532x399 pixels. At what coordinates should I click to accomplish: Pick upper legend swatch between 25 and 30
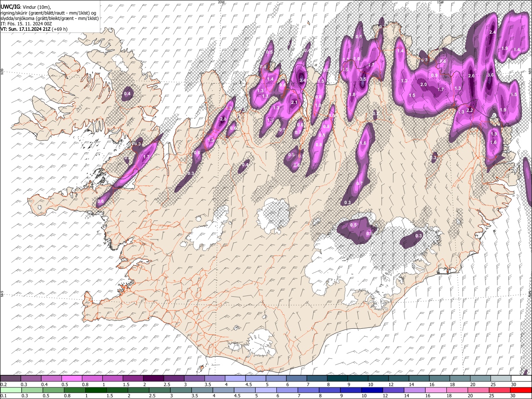pyautogui.click(x=501, y=379)
